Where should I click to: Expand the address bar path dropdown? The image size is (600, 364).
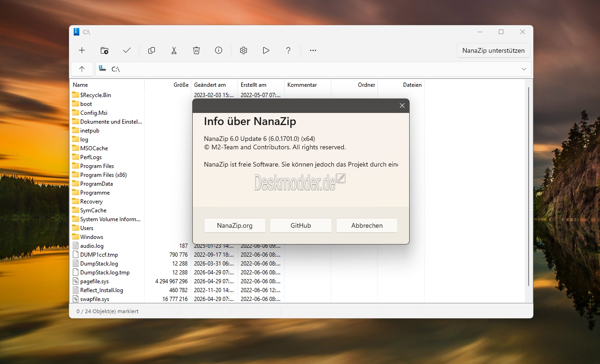pyautogui.click(x=523, y=69)
